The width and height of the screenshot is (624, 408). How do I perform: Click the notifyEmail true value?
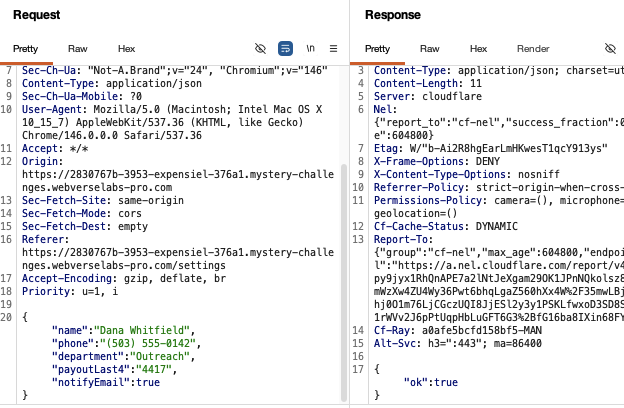(x=148, y=383)
